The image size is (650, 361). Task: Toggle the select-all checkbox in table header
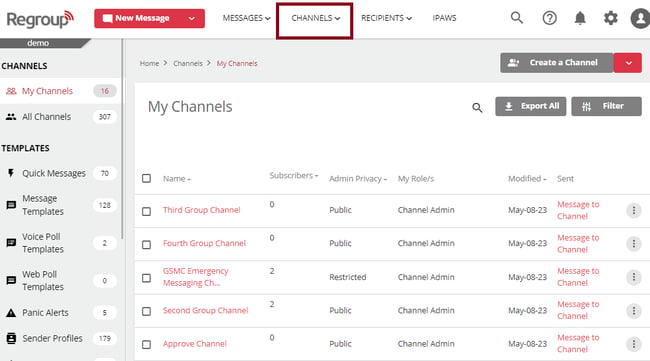coord(146,178)
